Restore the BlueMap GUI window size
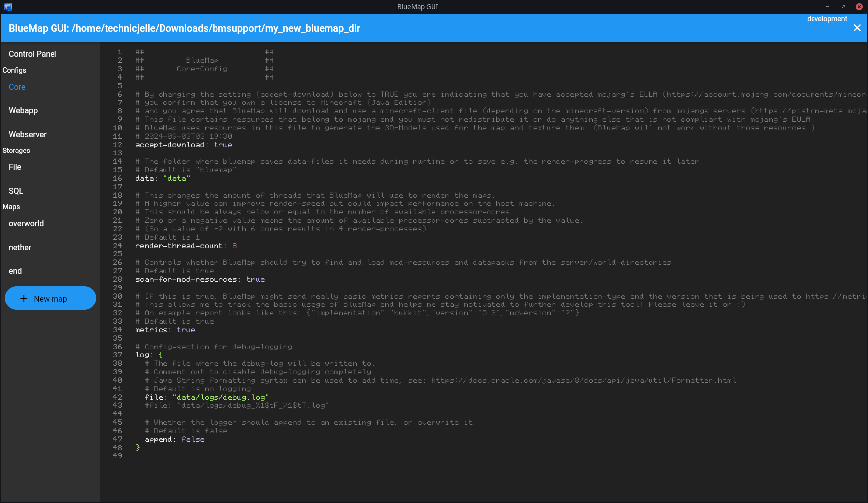 coord(843,7)
